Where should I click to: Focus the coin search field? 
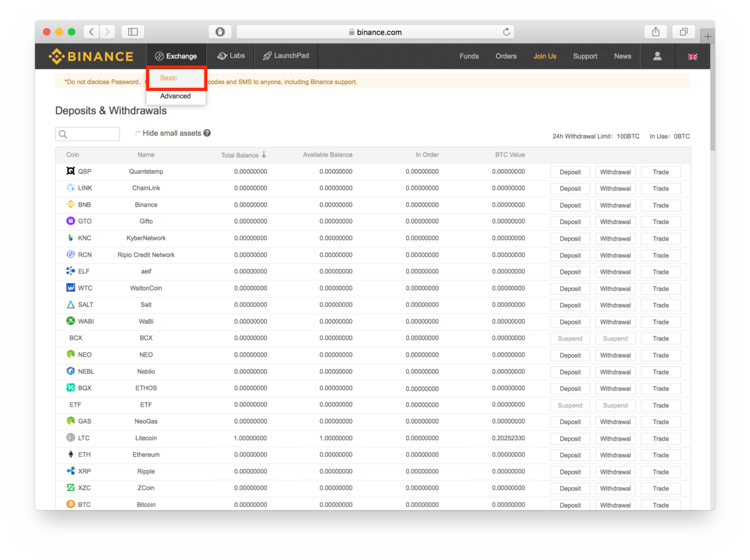88,134
